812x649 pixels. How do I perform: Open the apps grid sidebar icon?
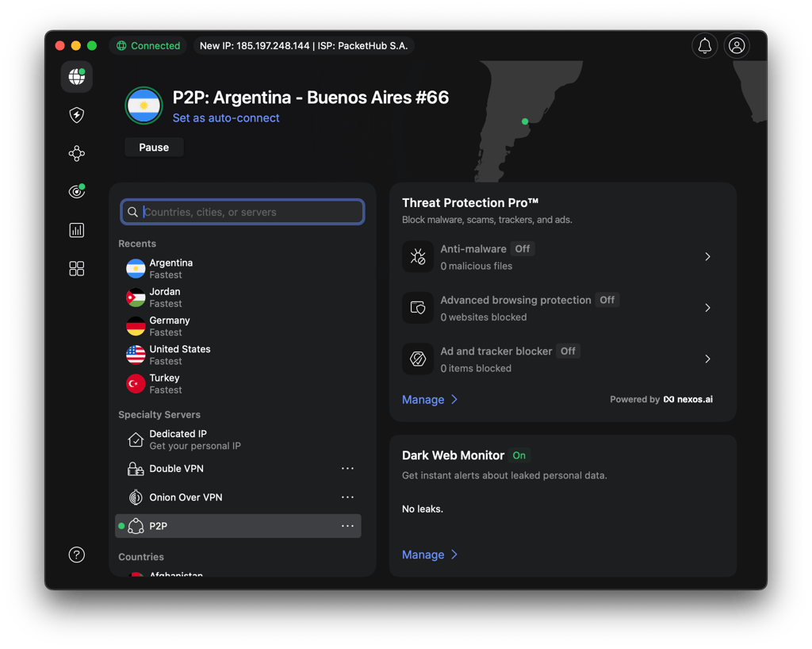coord(77,268)
